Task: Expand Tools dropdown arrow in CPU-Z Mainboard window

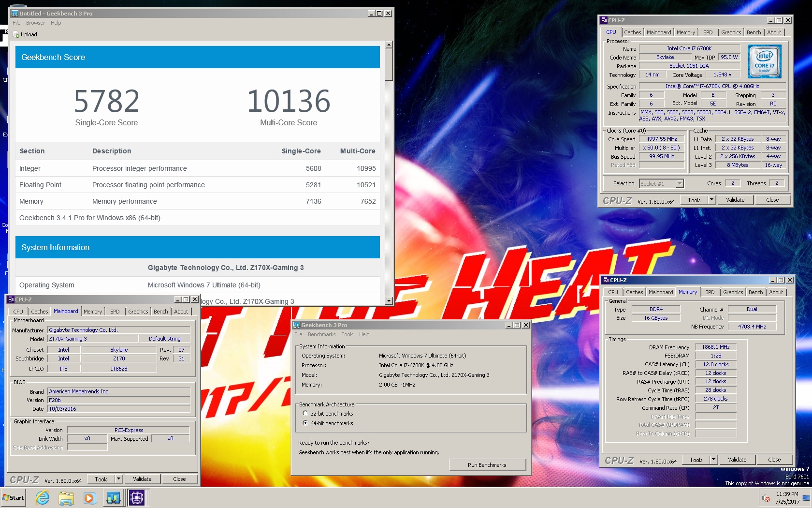Action: coord(118,479)
